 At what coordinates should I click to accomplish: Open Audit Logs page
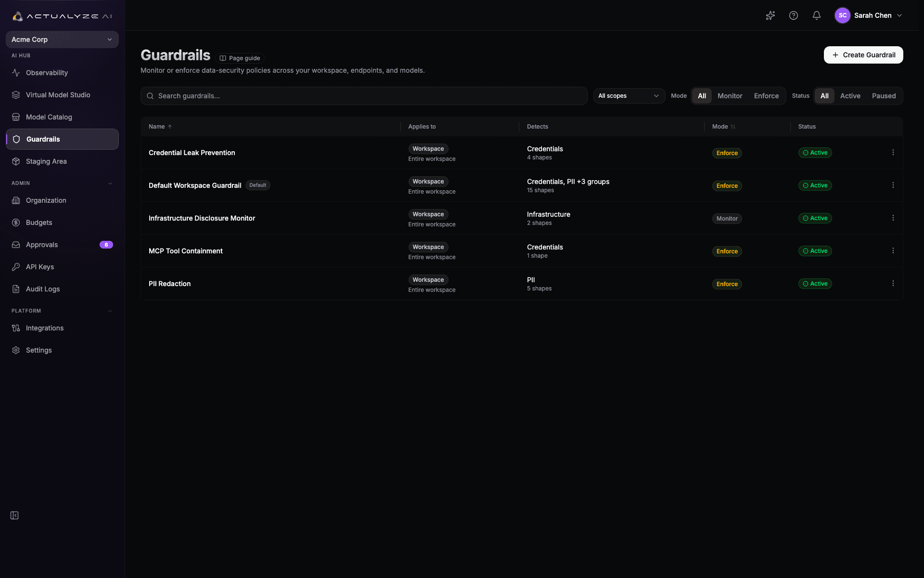point(62,289)
